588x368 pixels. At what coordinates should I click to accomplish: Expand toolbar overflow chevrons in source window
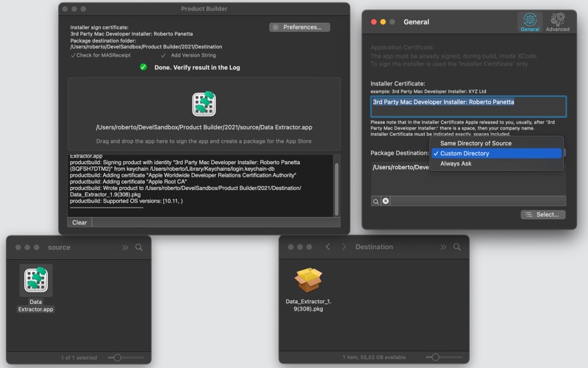click(125, 247)
